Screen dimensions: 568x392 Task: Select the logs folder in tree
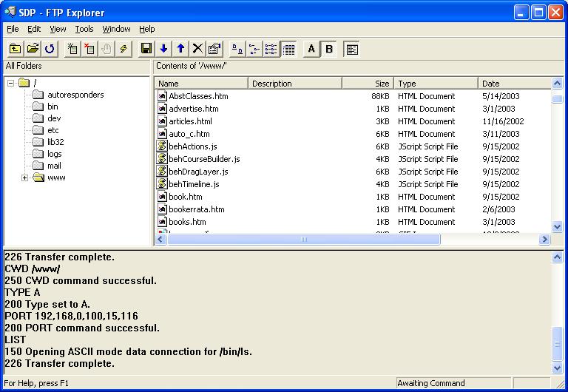[x=56, y=154]
